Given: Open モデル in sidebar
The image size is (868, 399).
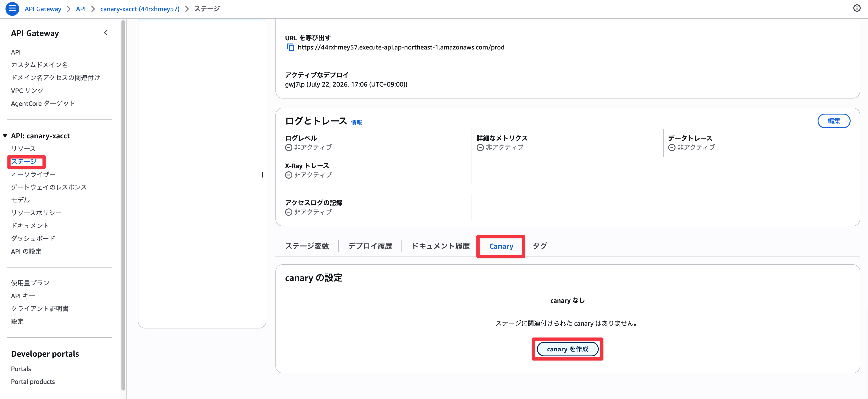Looking at the screenshot, I should coord(20,200).
